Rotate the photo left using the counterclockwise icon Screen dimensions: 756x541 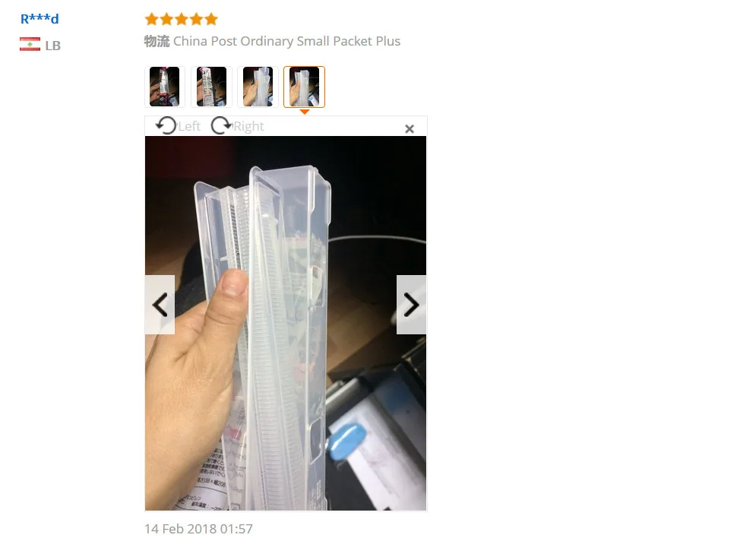tap(166, 126)
